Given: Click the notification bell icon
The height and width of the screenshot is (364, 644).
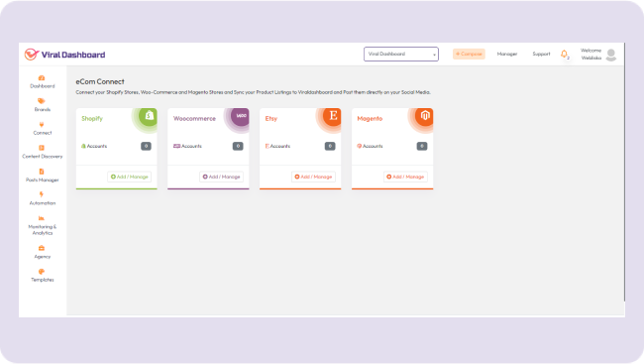Looking at the screenshot, I should tap(565, 54).
